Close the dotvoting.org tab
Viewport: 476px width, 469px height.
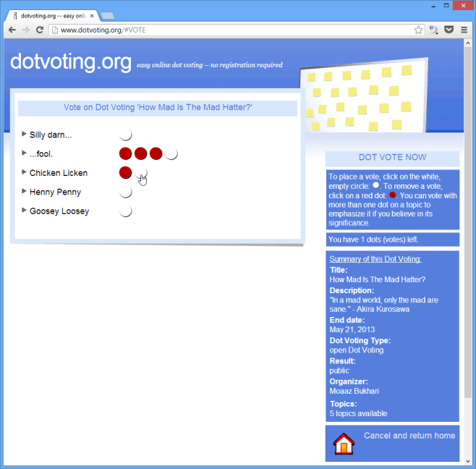pos(92,16)
